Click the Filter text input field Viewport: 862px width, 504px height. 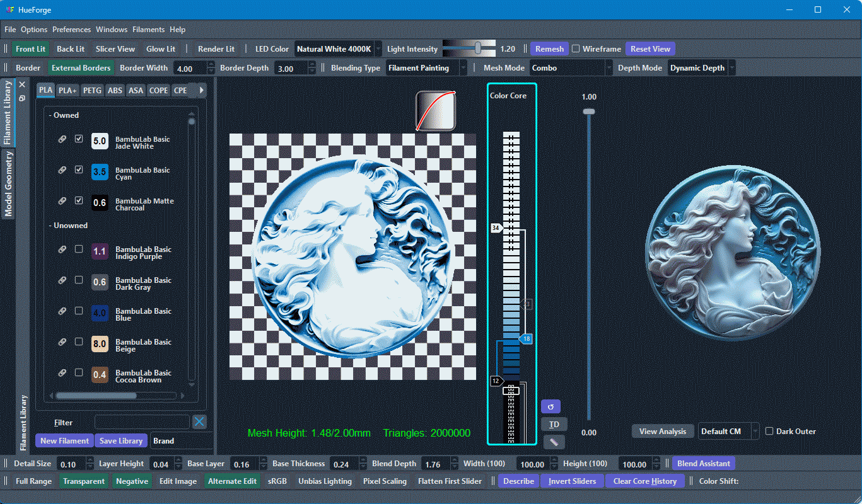click(x=142, y=422)
